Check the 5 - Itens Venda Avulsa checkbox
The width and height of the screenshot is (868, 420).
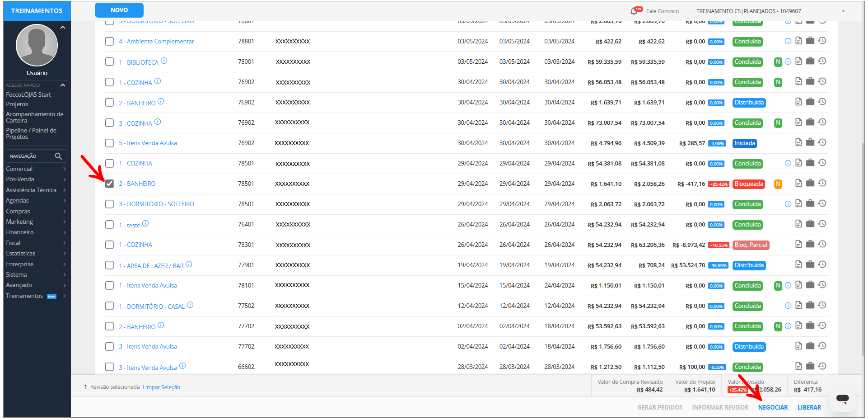click(x=109, y=143)
